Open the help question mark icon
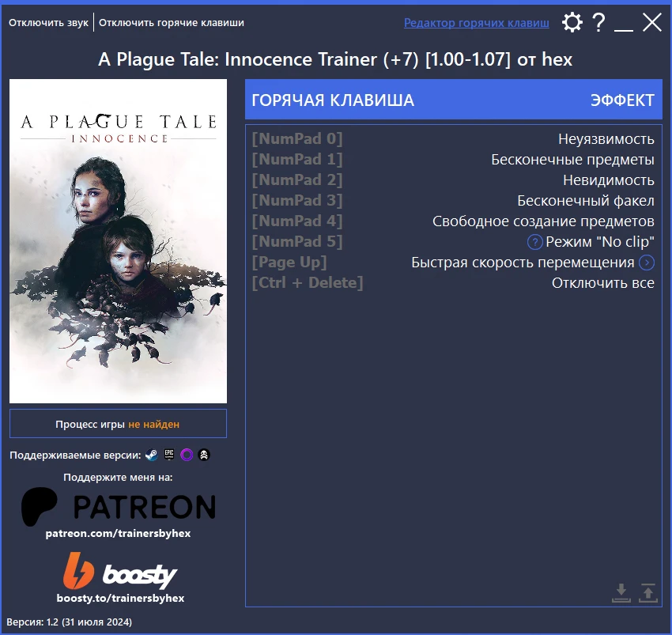Screen dimensions: 672x635 click(x=598, y=23)
